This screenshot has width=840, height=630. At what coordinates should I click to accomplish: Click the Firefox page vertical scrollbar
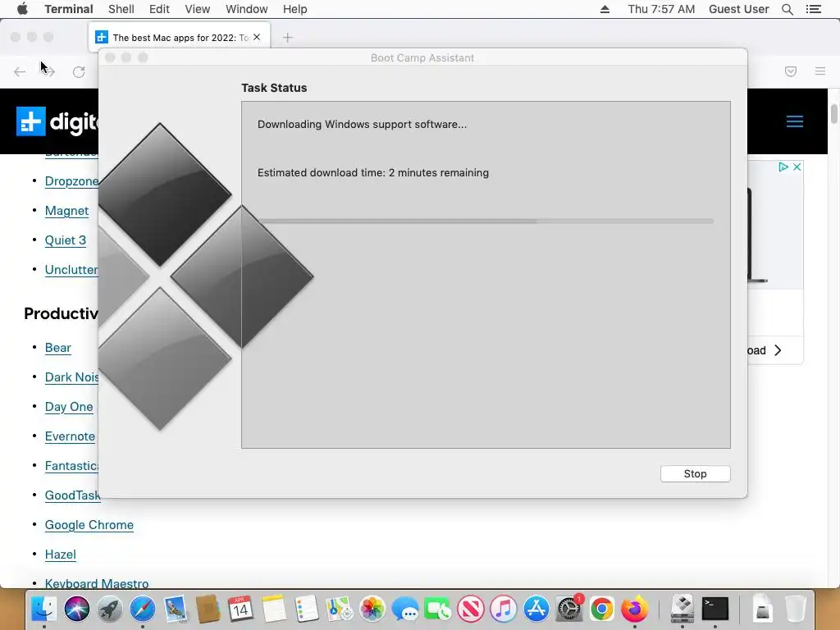[x=833, y=114]
